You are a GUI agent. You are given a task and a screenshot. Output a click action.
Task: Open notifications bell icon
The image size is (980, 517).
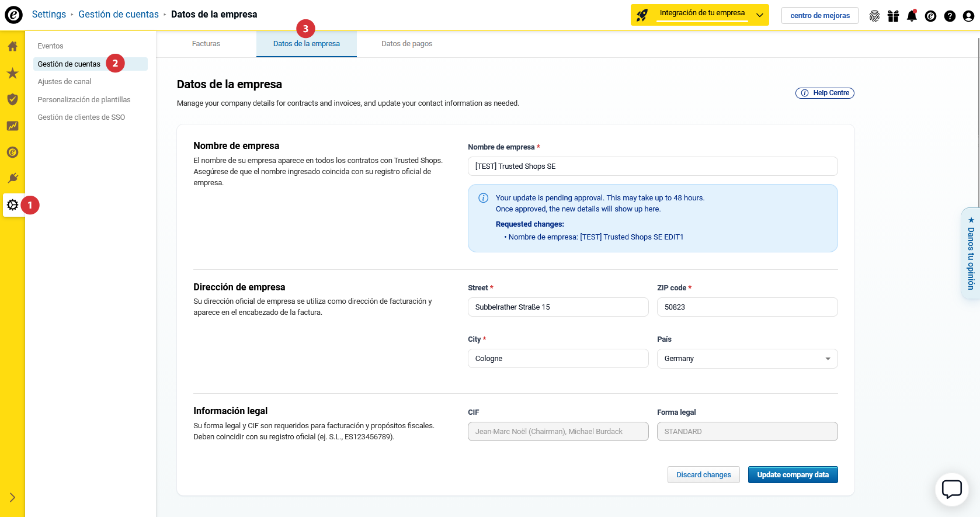912,16
